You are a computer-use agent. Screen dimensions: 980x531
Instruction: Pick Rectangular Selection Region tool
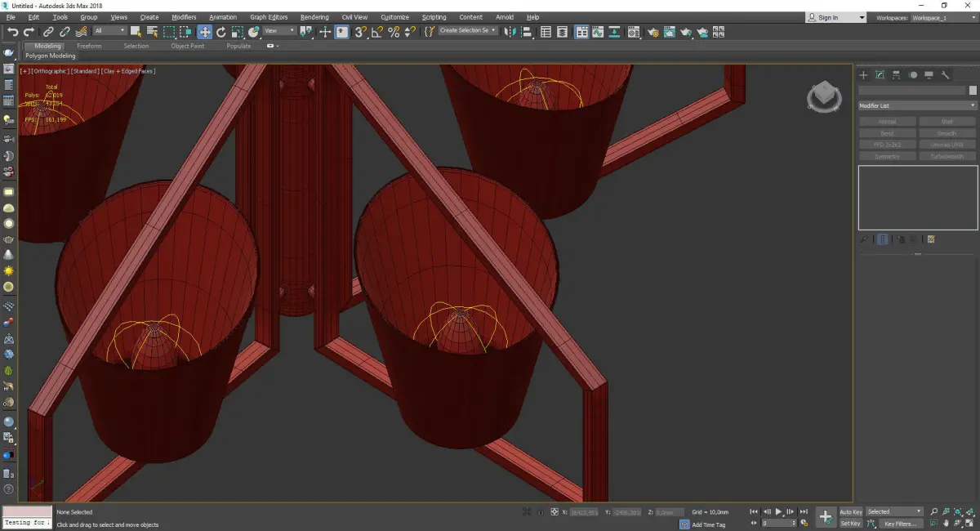(x=169, y=32)
